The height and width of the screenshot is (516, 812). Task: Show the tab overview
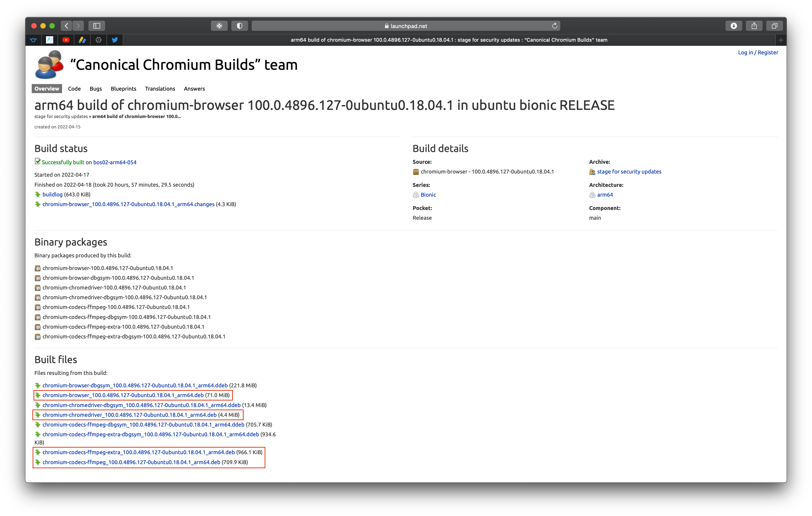[774, 26]
